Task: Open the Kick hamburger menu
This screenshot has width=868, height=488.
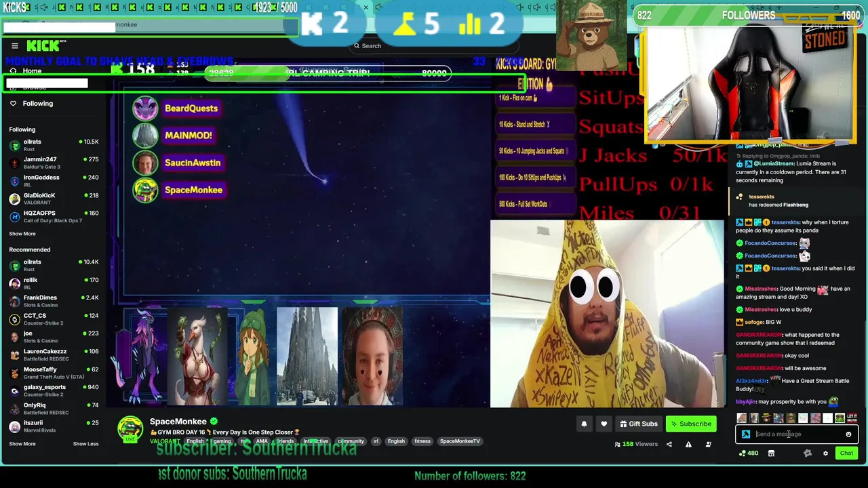Action: (x=15, y=46)
